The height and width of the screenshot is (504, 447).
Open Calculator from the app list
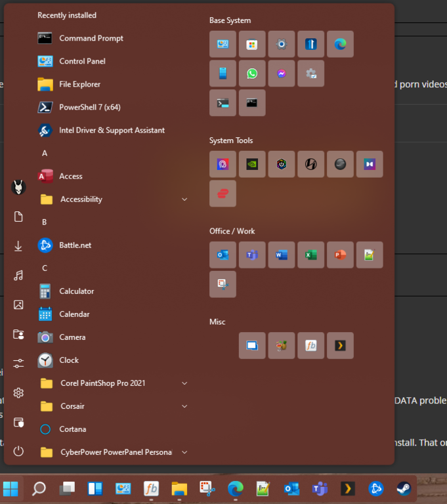coord(112,291)
